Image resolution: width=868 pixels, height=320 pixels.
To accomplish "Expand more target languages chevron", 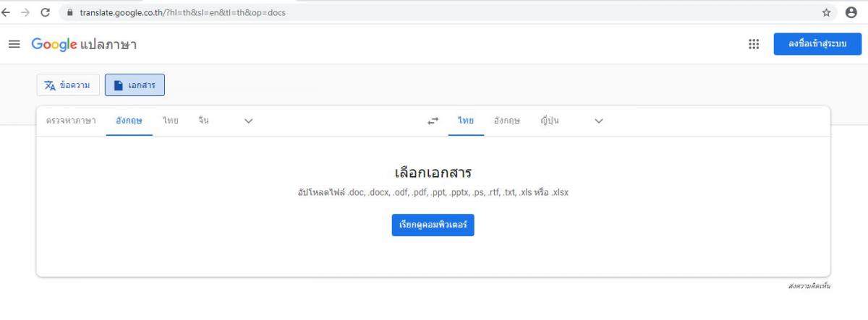I will point(599,121).
